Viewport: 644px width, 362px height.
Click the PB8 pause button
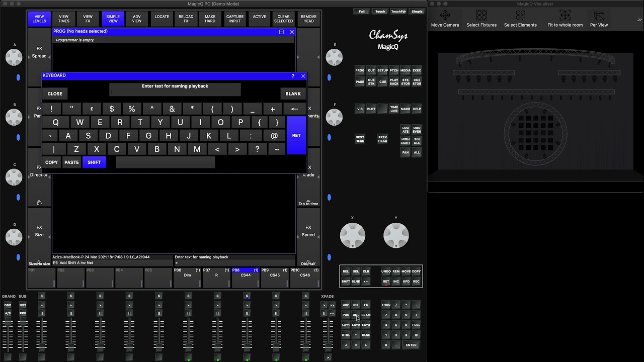(247, 313)
